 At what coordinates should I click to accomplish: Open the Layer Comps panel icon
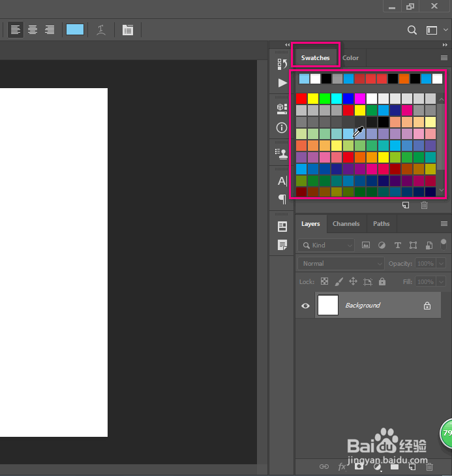282,227
